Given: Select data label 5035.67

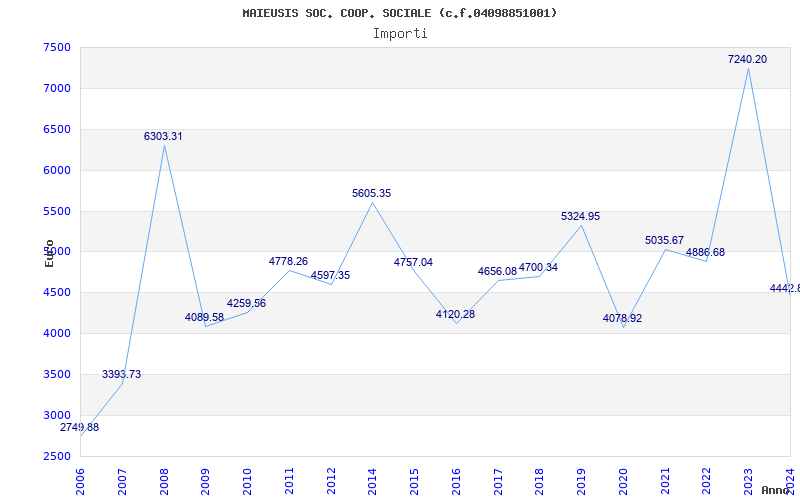Looking at the screenshot, I should click(664, 240).
